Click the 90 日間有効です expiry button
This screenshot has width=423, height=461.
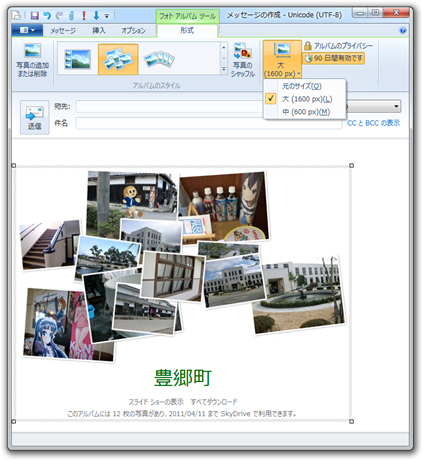[334, 58]
